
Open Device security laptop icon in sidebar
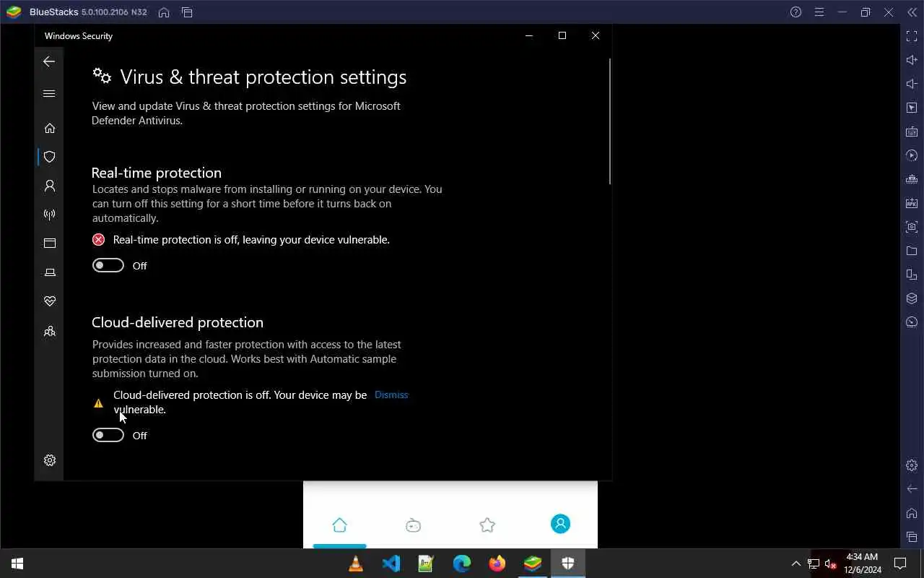coord(50,272)
